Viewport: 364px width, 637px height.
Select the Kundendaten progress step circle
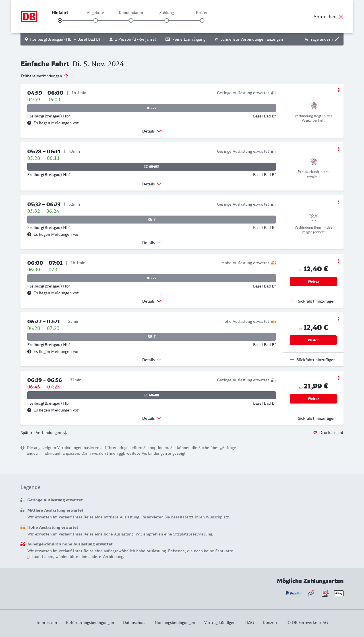pos(131,20)
